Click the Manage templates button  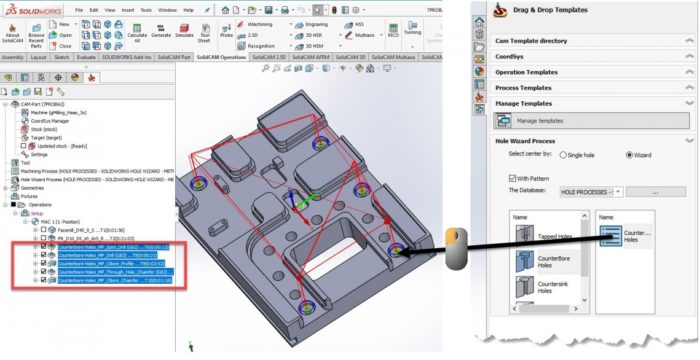(592, 121)
